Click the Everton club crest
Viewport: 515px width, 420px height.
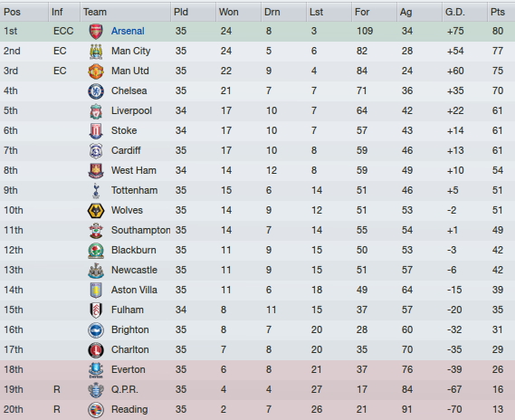coord(96,370)
